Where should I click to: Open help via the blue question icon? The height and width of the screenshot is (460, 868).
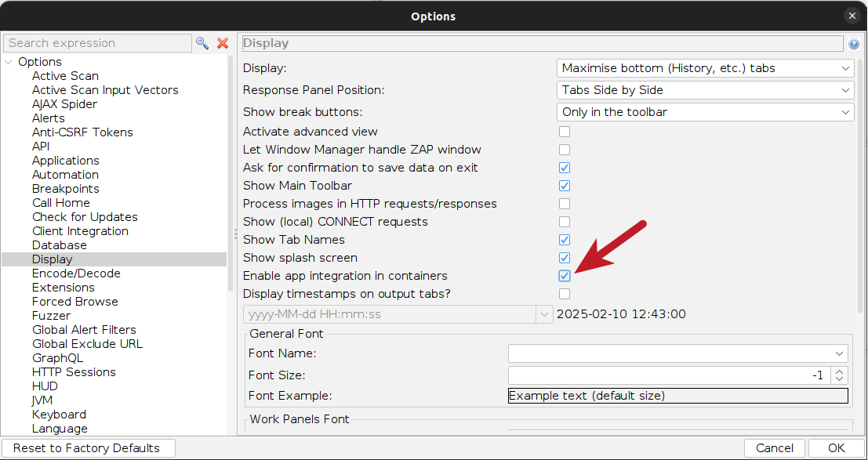pyautogui.click(x=854, y=44)
